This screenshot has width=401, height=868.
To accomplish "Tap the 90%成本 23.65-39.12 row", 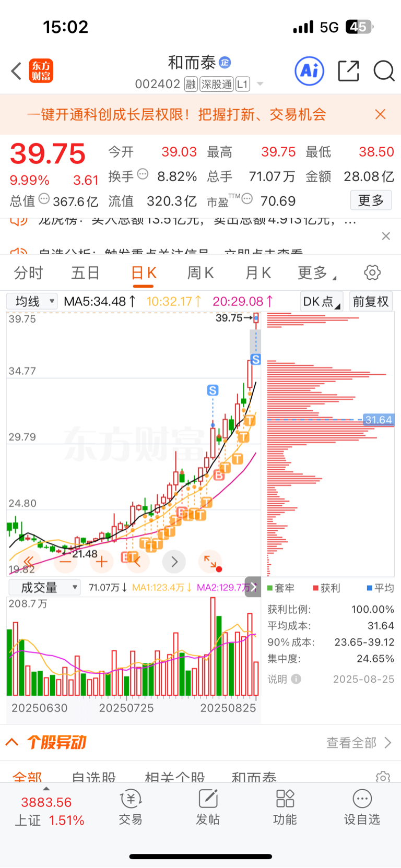I will tap(331, 642).
